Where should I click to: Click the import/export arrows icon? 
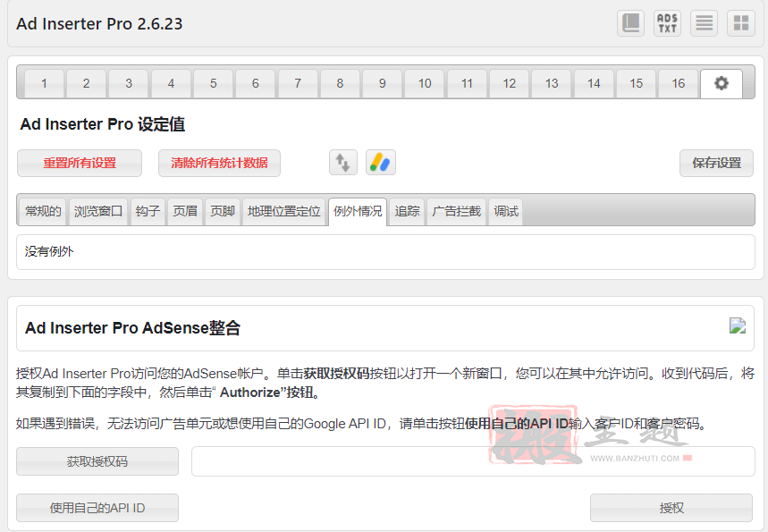[342, 163]
